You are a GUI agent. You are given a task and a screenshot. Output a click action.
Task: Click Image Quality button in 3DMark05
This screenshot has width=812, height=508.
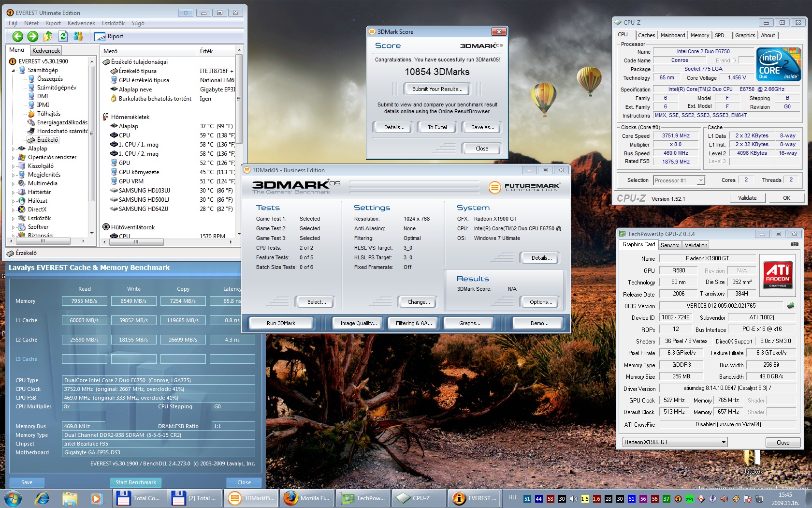(358, 323)
